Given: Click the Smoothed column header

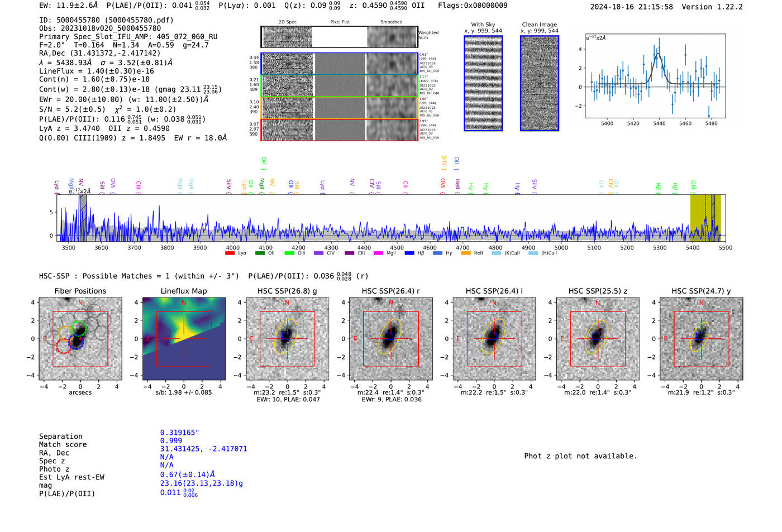Looking at the screenshot, I should (x=392, y=22).
